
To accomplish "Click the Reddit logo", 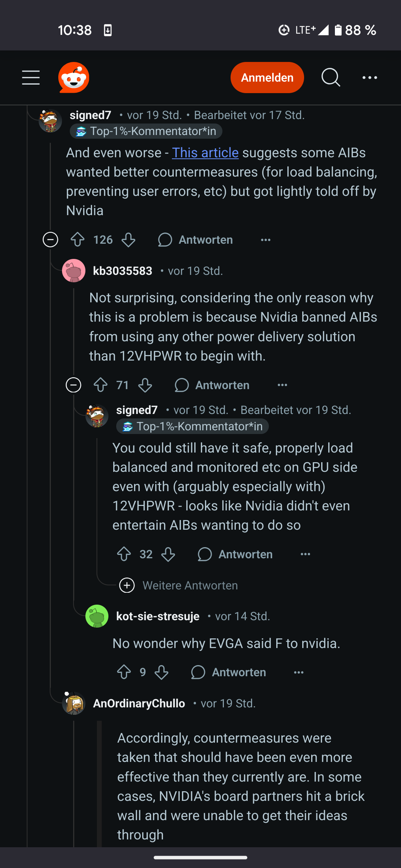I will [74, 77].
